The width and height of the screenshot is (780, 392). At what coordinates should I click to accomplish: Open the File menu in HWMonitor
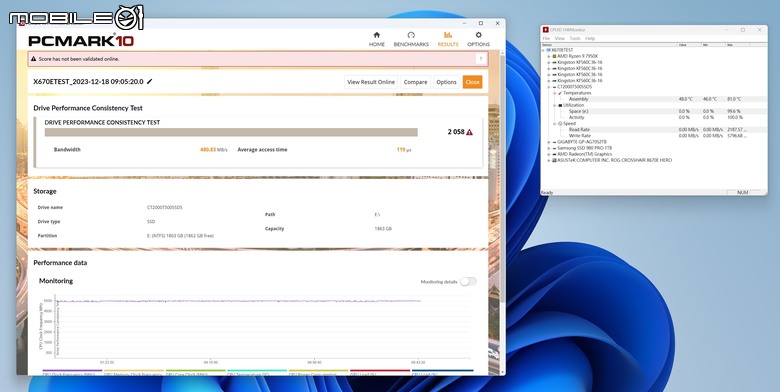tap(546, 38)
